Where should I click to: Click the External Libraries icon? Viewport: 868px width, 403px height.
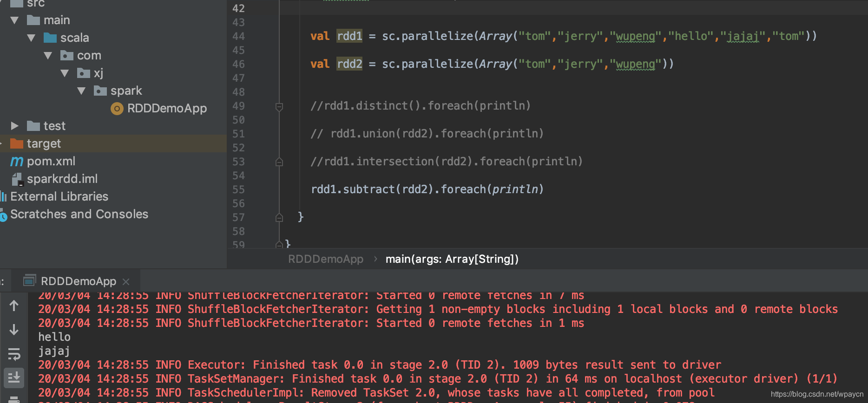tap(3, 197)
